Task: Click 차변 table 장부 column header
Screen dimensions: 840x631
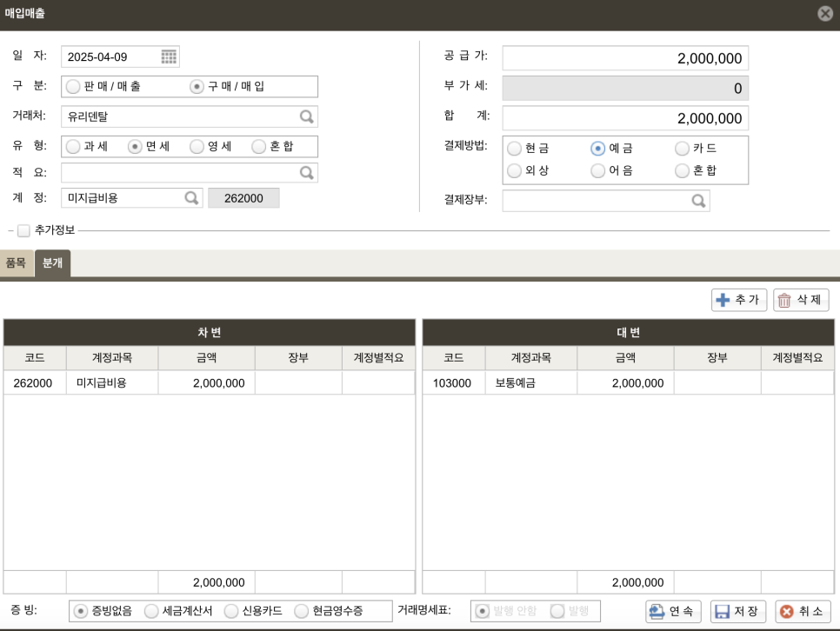Action: click(298, 358)
